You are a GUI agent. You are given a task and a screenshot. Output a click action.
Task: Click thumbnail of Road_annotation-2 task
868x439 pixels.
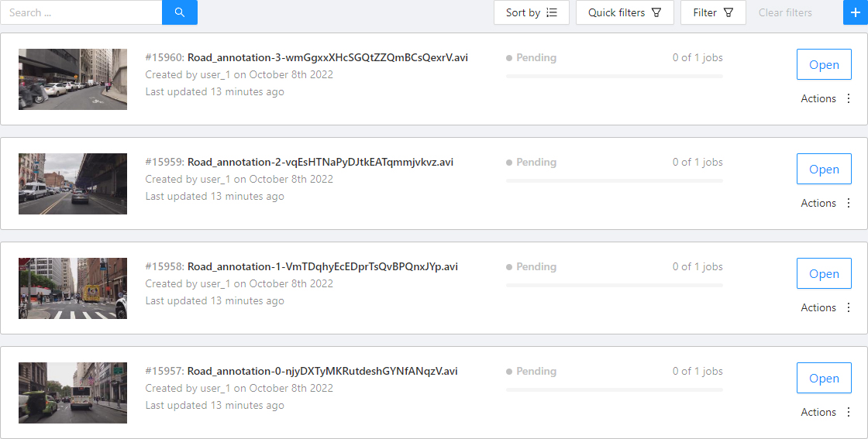click(73, 183)
